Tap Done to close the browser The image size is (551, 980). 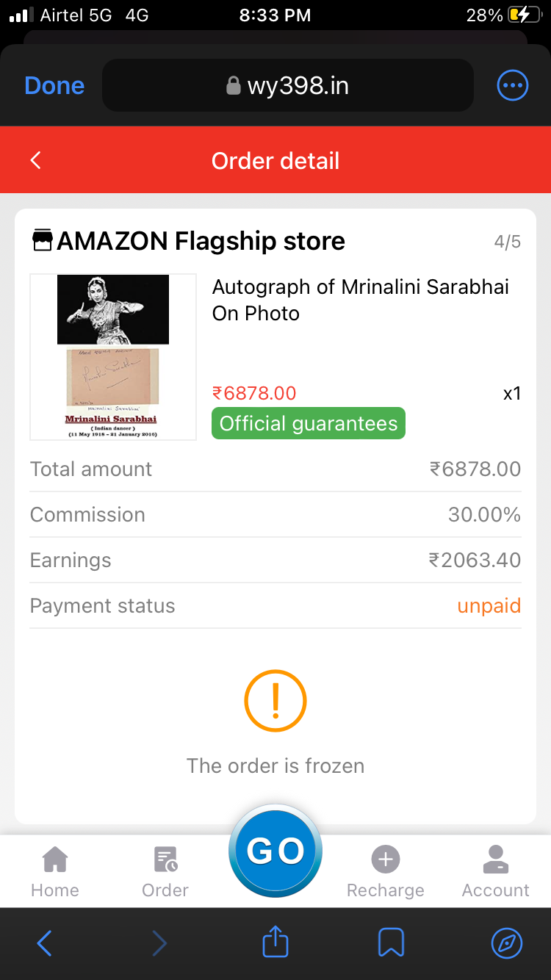54,86
